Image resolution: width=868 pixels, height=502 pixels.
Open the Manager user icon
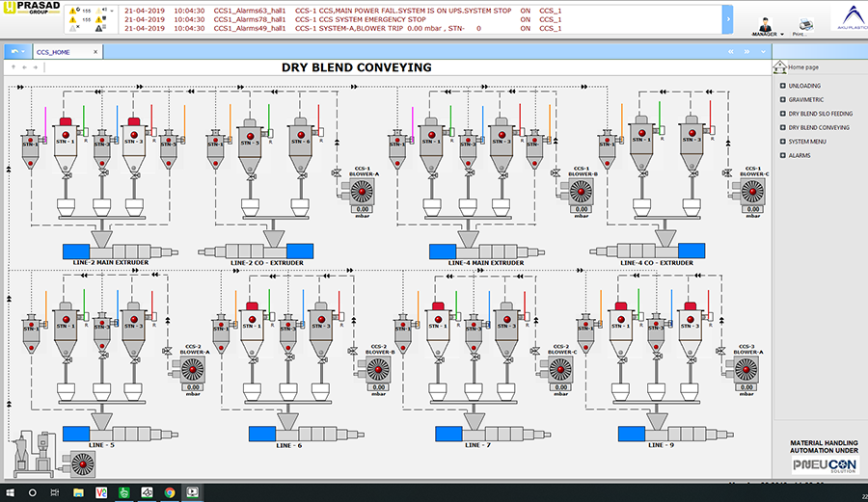765,23
